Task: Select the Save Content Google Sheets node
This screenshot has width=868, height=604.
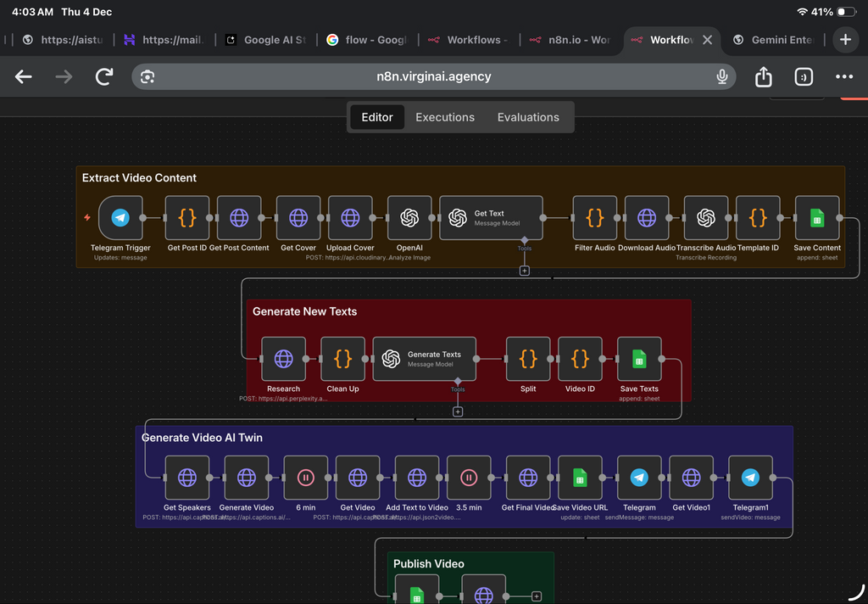Action: click(x=816, y=217)
